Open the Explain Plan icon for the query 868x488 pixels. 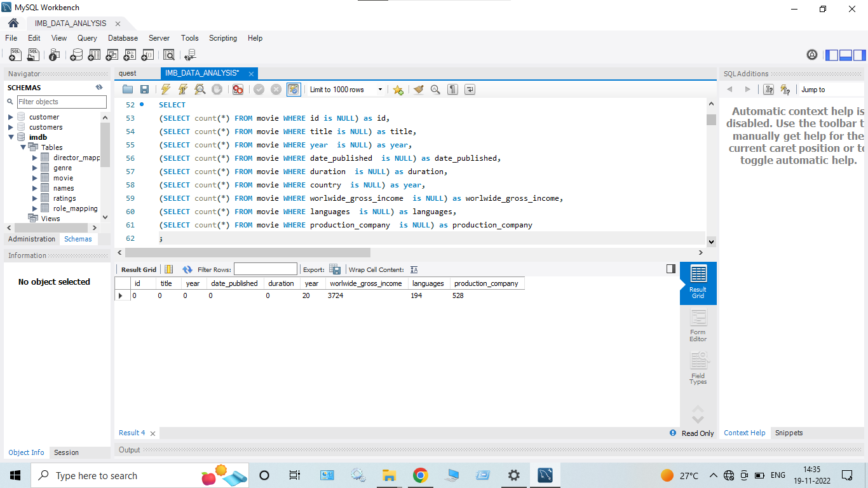tap(200, 89)
